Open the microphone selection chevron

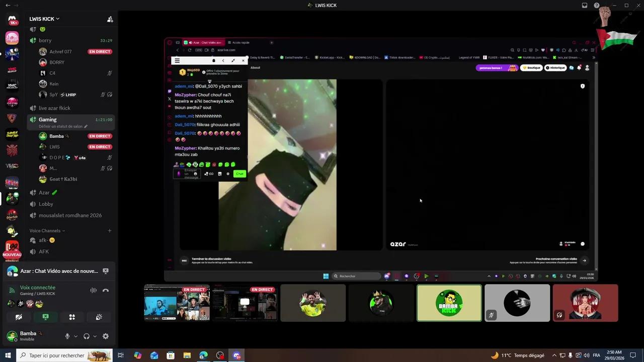75,336
